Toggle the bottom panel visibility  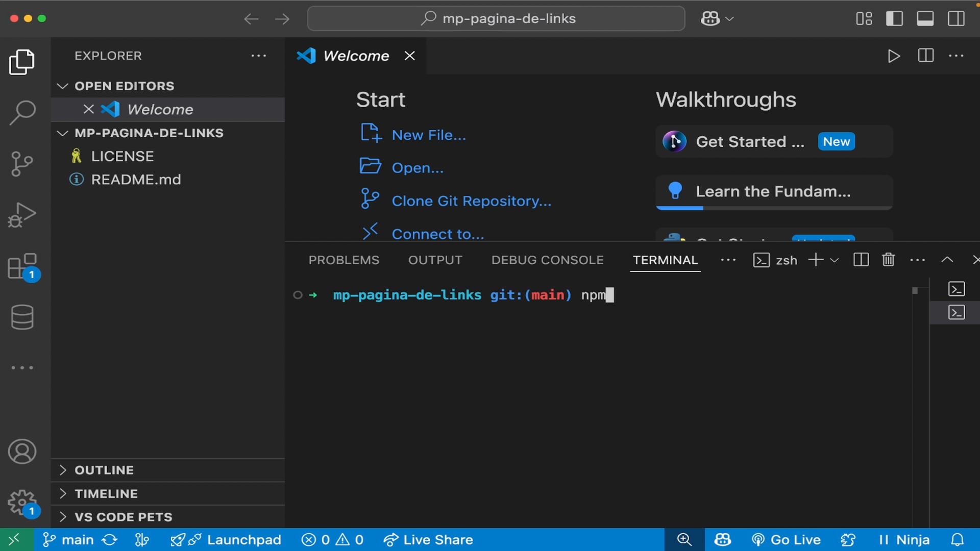[x=925, y=19]
